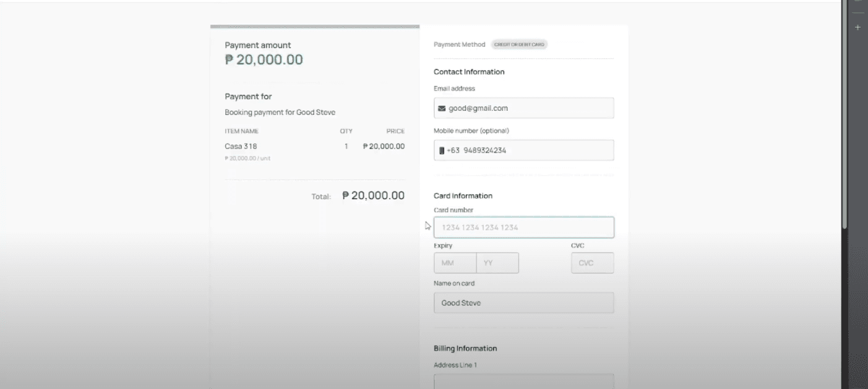This screenshot has width=868, height=389.
Task: Click the +63 country code prefix
Action: tap(453, 150)
